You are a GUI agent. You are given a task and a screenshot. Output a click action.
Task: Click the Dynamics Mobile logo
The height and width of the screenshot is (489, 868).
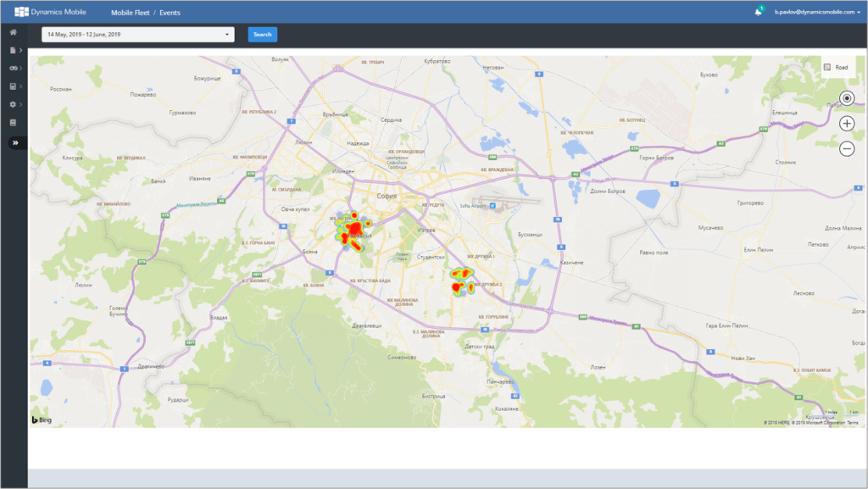50,12
